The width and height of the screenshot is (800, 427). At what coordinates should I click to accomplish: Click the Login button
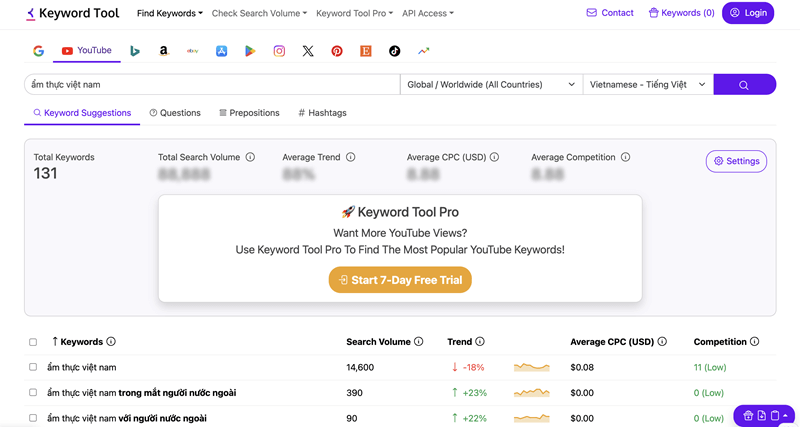[748, 13]
